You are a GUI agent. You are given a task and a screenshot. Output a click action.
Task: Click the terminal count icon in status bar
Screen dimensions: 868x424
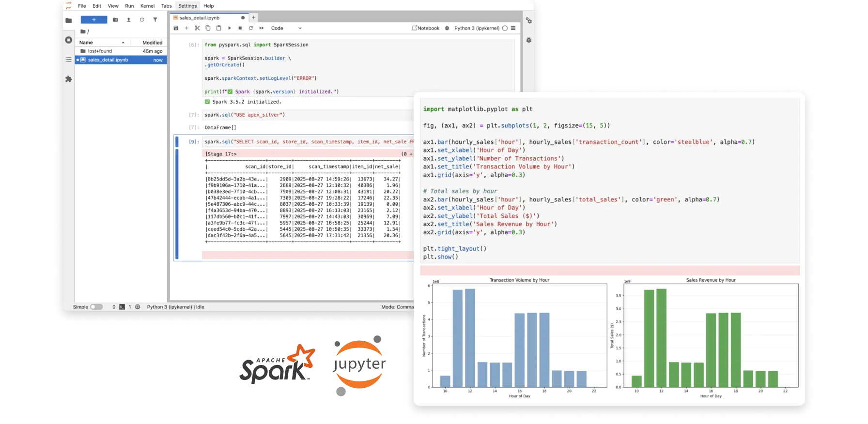(122, 307)
